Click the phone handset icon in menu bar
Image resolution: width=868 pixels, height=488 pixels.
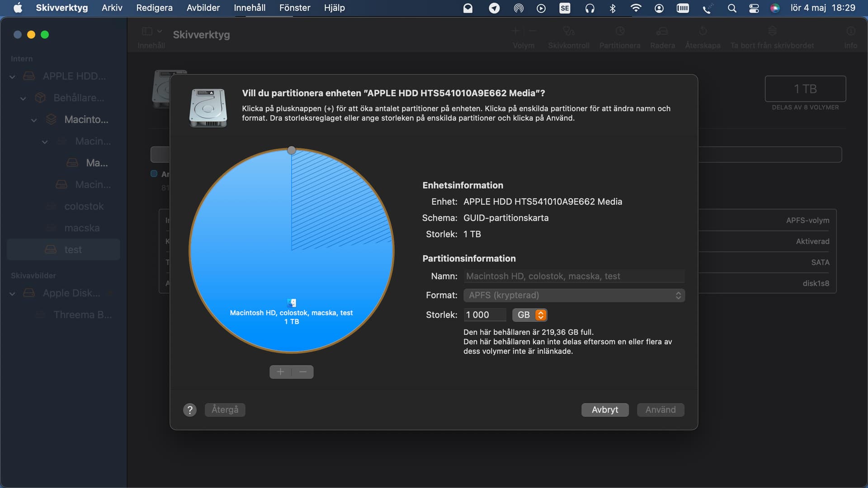pos(708,8)
